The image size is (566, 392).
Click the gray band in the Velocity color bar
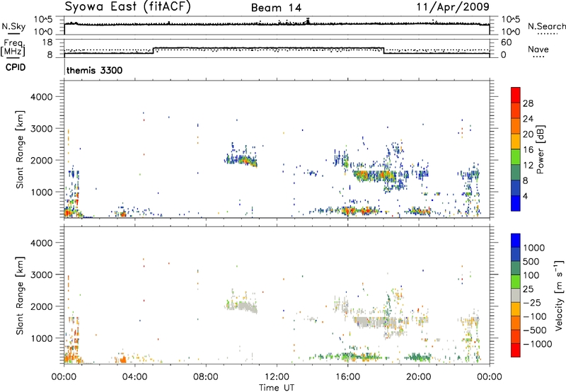tap(516, 296)
